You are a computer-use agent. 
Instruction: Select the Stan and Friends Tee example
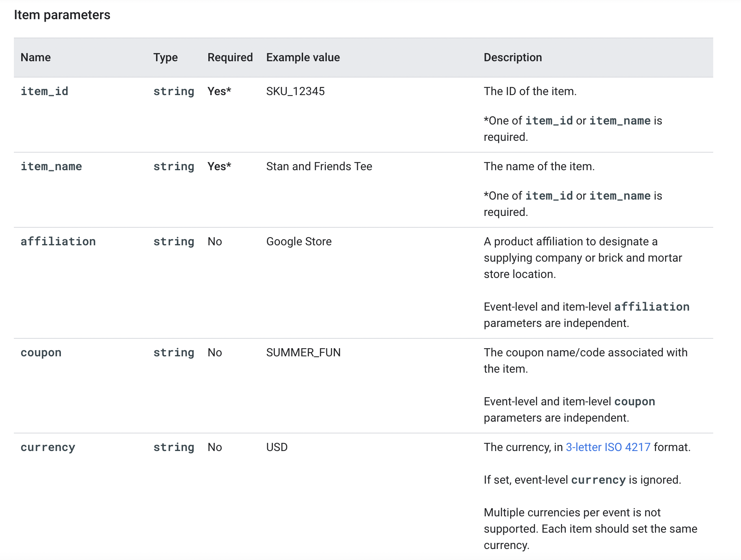coord(319,166)
